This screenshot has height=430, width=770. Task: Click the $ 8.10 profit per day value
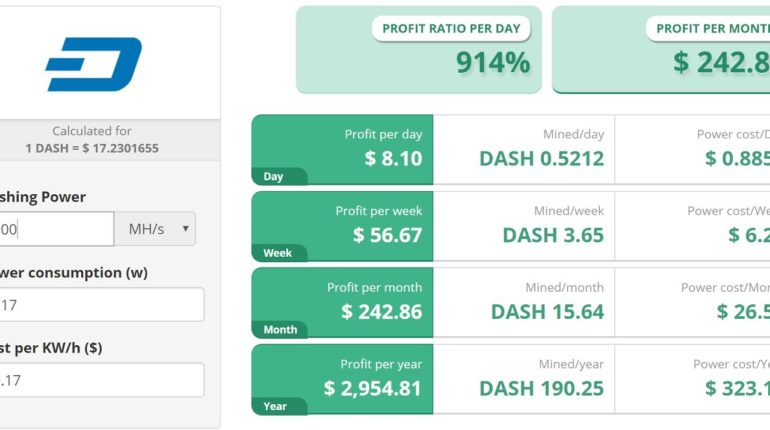click(x=393, y=159)
